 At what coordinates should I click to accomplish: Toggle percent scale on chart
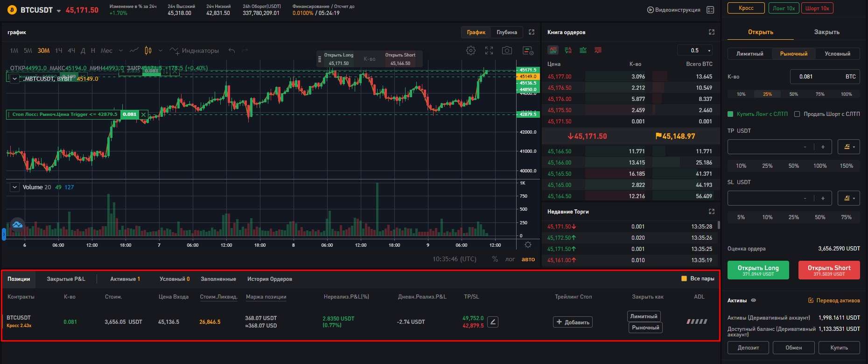coord(495,259)
